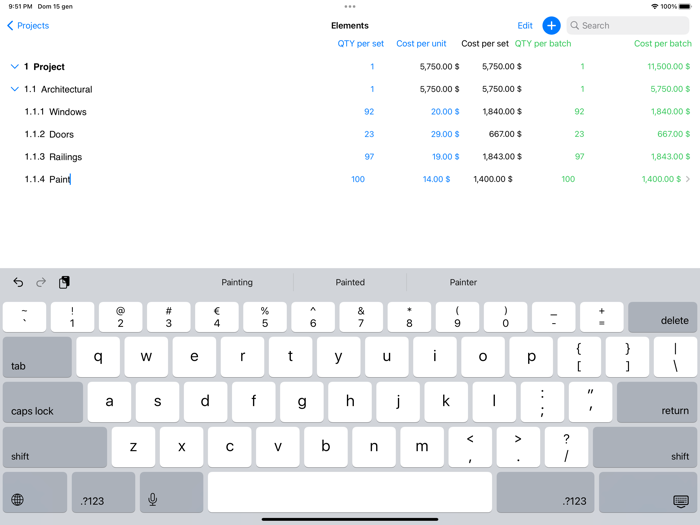Collapse the 1.1 Architectural row
The image size is (700, 525).
pyautogui.click(x=14, y=89)
